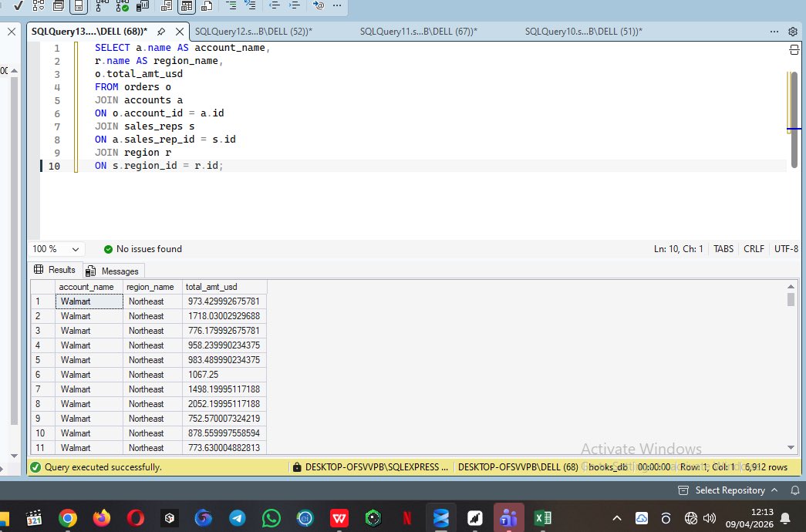
Task: Comment out the selected lines
Action: 231,5
